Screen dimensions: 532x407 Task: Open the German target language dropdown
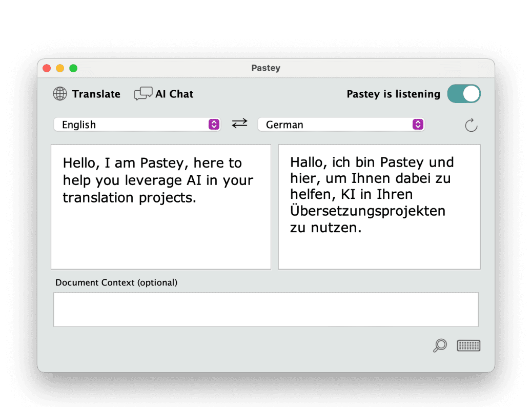tap(341, 124)
